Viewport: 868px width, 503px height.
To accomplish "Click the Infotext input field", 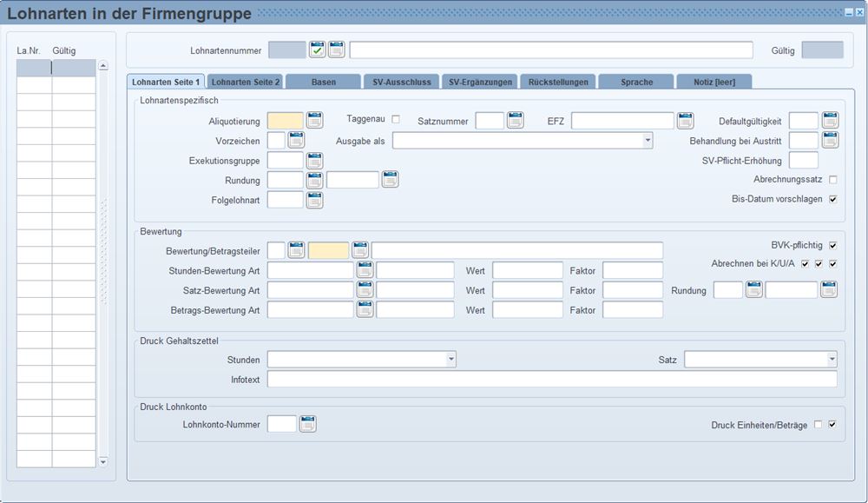I will 552,379.
